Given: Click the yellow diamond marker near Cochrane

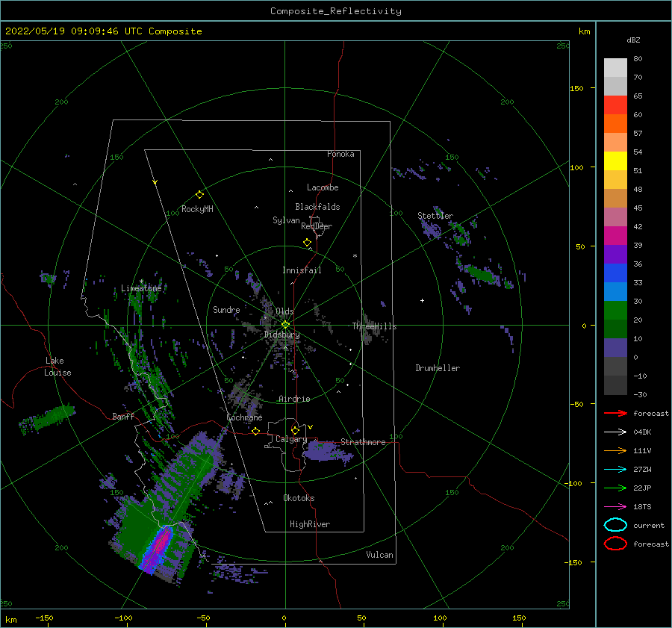Looking at the screenshot, I should [x=256, y=431].
